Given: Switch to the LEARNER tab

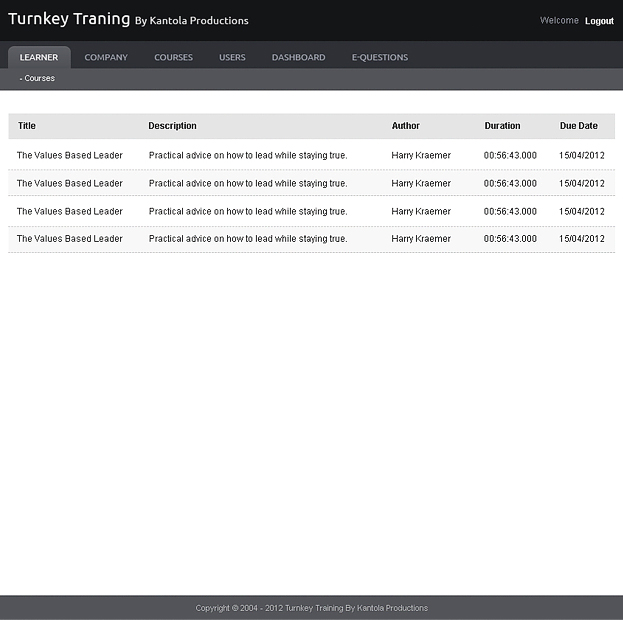Looking at the screenshot, I should 39,58.
